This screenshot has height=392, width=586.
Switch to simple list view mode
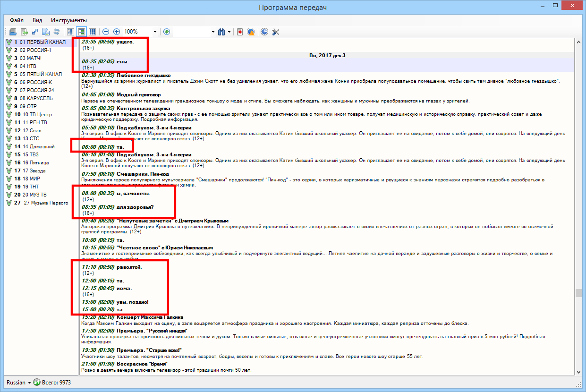tap(71, 32)
